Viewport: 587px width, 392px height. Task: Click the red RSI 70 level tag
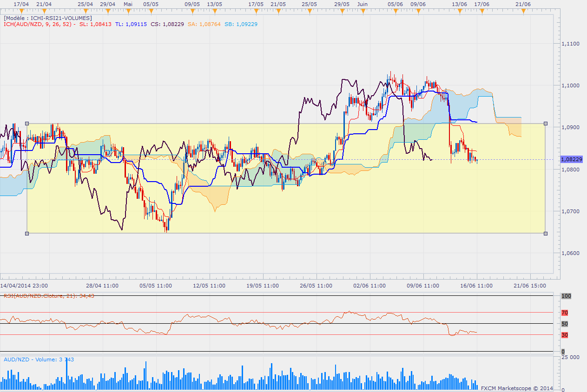(x=565, y=313)
